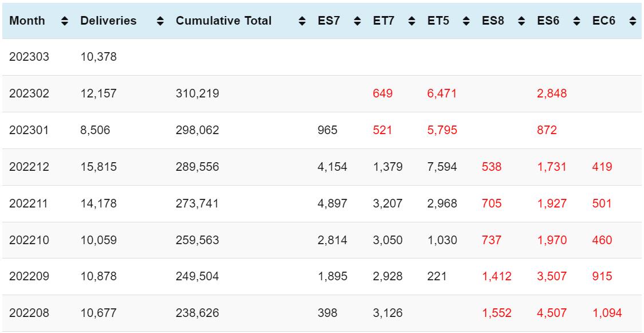Viewport: 644px width, 333px height.
Task: Click red ET5 value 6,471
Action: (x=441, y=94)
